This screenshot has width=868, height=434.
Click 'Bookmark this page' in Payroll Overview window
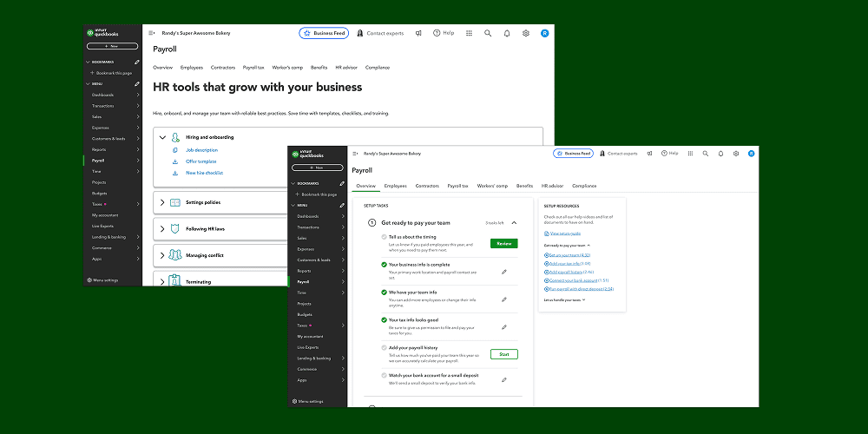[319, 194]
